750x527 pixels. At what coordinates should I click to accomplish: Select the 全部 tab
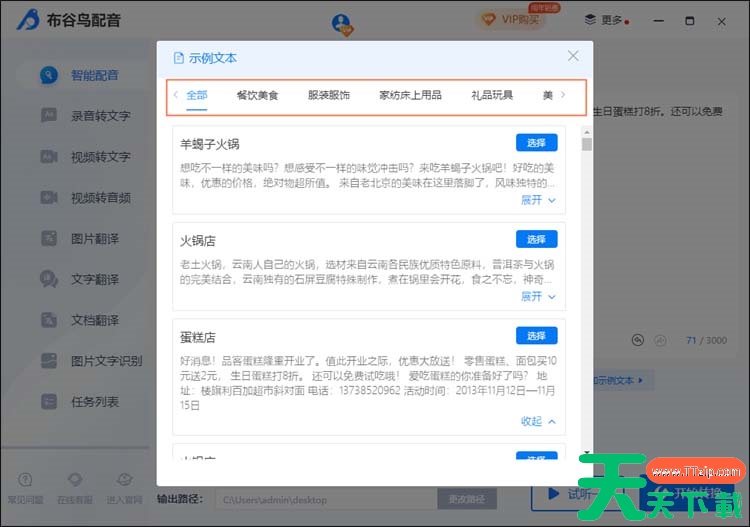pos(197,95)
